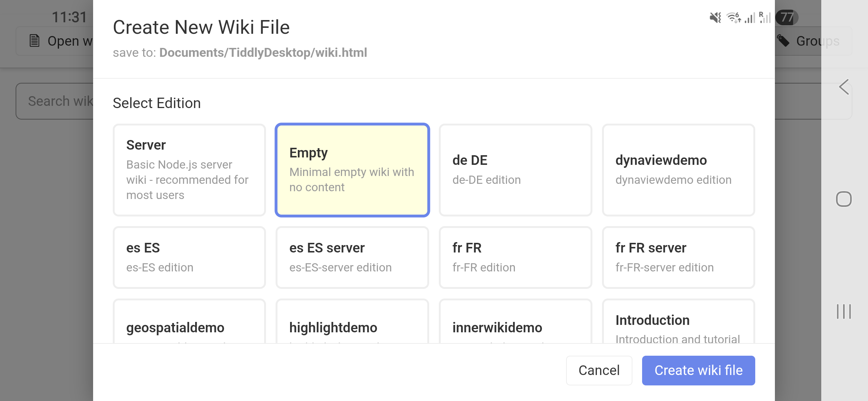Image resolution: width=868 pixels, height=401 pixels.
Task: Choose the de DE edition
Action: coord(515,170)
